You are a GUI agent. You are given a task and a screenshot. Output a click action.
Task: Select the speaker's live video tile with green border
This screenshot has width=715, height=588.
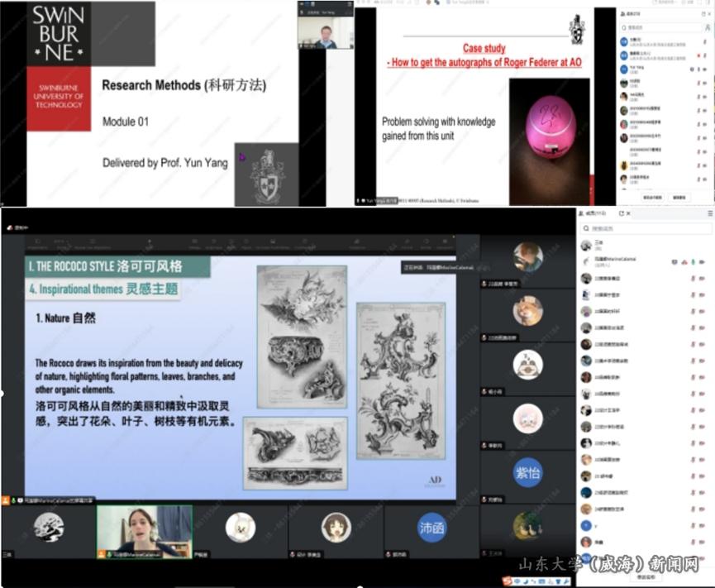144,532
